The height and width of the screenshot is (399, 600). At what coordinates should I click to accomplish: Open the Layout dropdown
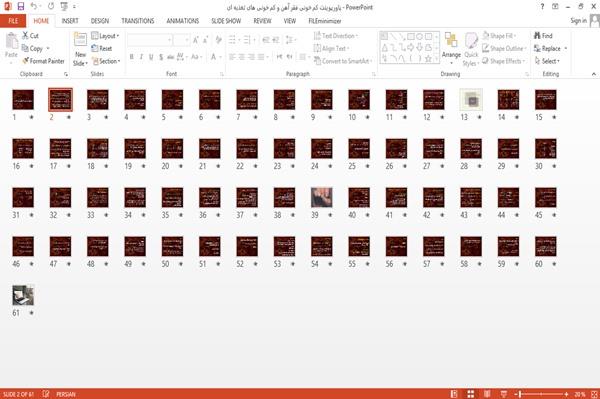tap(106, 36)
